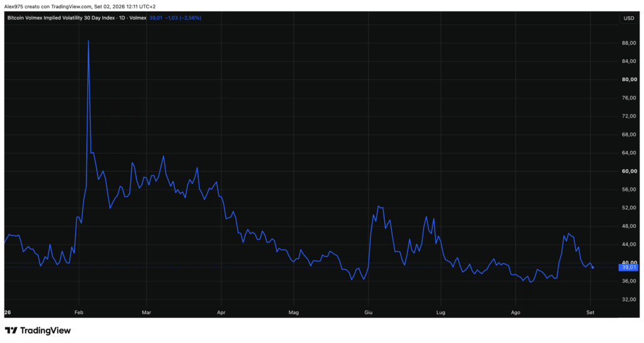The image size is (644, 343).
Task: Click the 80,00 price axis label
Action: pos(629,80)
